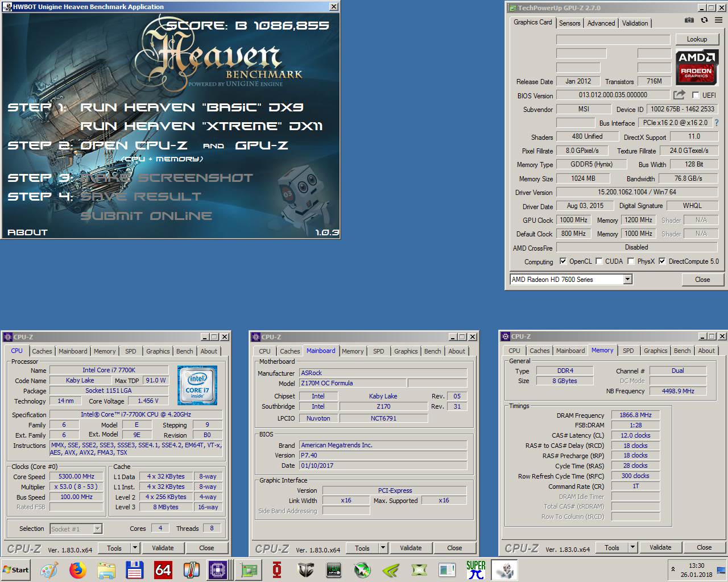The width and height of the screenshot is (728, 582).
Task: Open Tools dropdown arrow in CPU-Z Mainboard window
Action: [x=383, y=548]
